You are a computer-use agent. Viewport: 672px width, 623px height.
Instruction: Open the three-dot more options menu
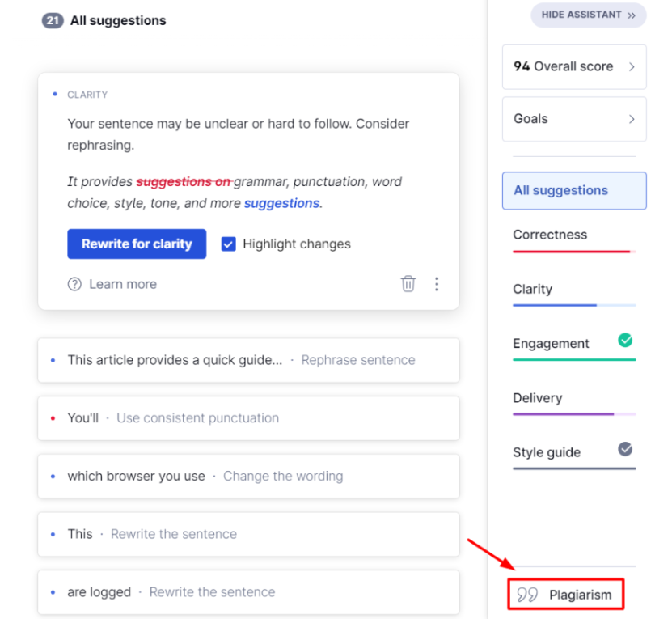pos(437,284)
